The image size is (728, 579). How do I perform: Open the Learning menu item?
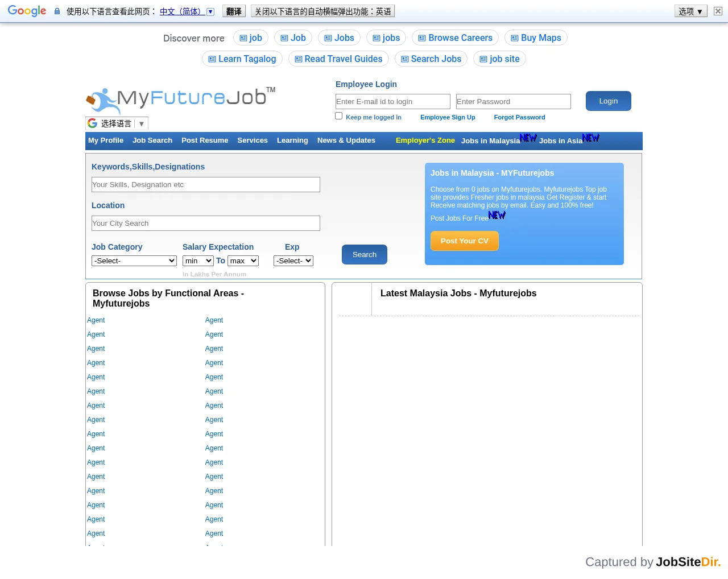coord(292,140)
